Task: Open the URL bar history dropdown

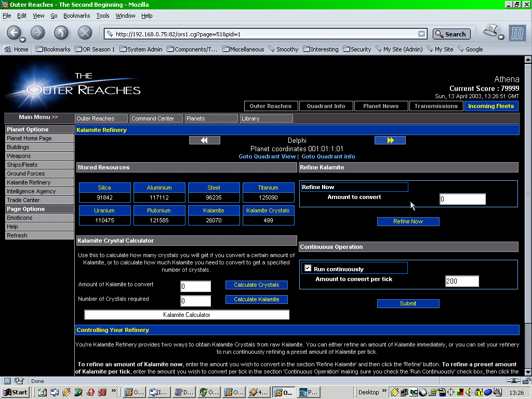Action: tap(422, 34)
